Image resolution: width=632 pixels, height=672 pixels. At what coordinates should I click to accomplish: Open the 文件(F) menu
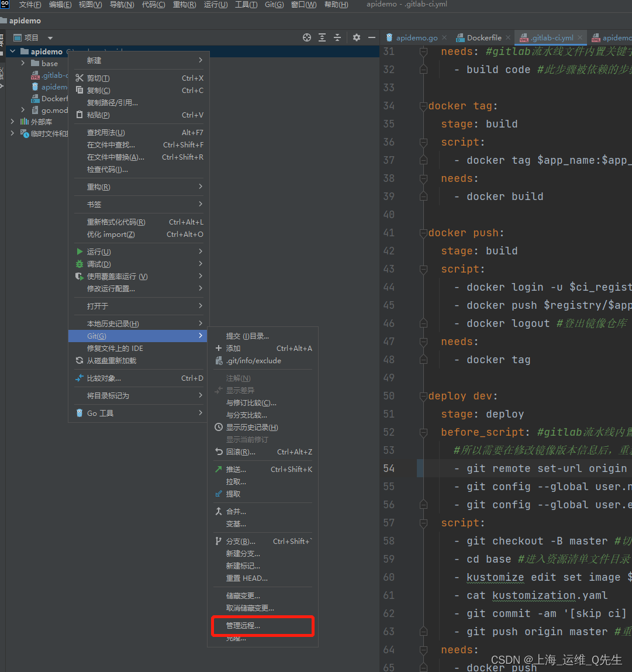(30, 5)
